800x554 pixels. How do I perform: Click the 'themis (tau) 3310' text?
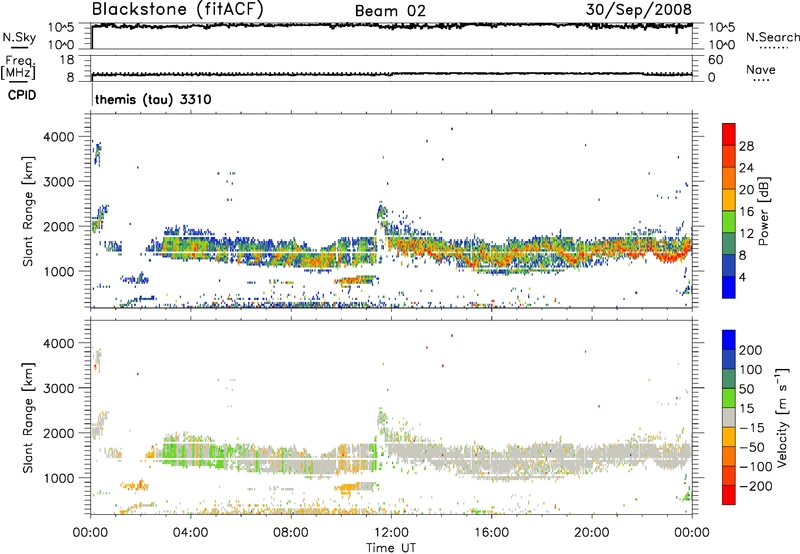[x=153, y=99]
